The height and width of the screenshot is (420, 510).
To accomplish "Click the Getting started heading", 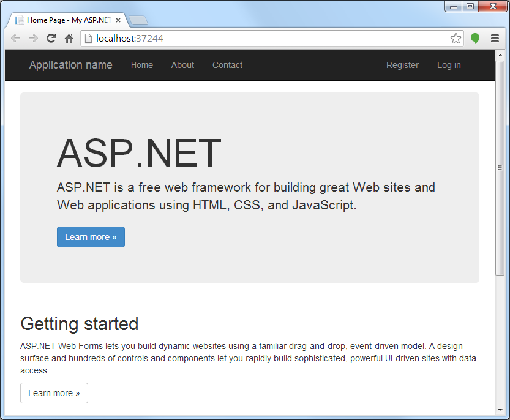I will click(80, 324).
